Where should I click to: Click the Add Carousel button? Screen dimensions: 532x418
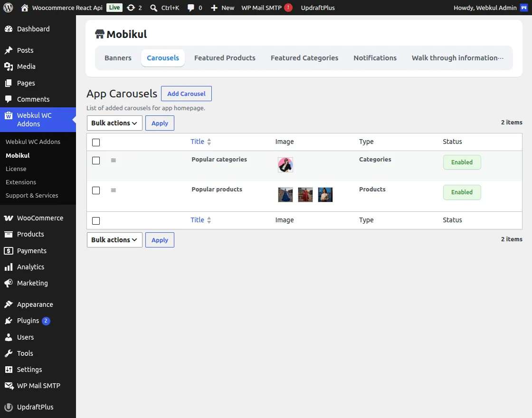(x=186, y=94)
